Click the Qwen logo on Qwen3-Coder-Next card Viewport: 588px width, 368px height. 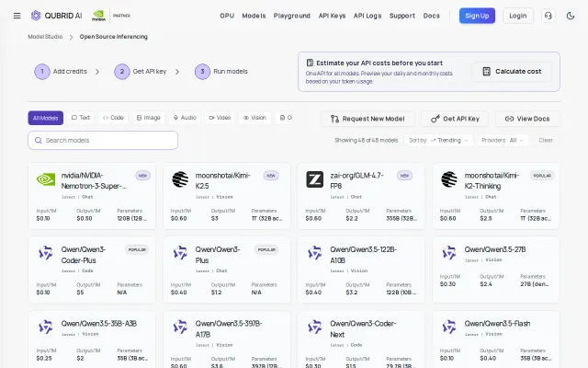[314, 328]
